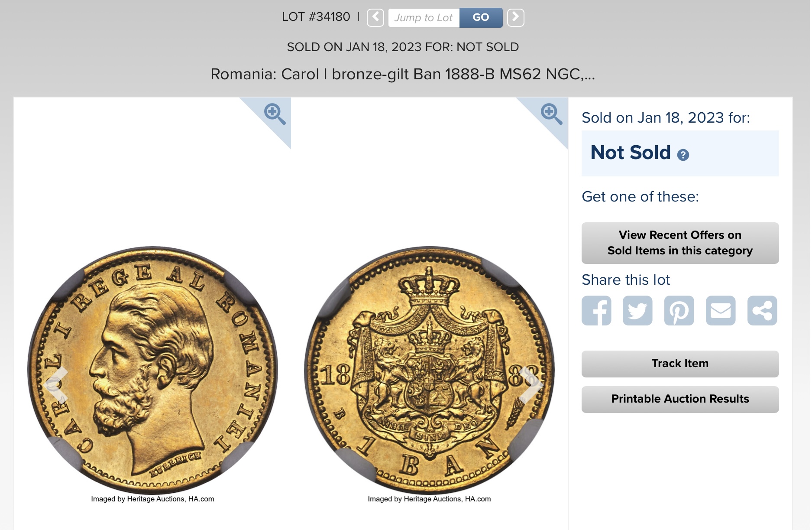The image size is (812, 530).
Task: Open the Not Sold help question mark
Action: [x=683, y=155]
